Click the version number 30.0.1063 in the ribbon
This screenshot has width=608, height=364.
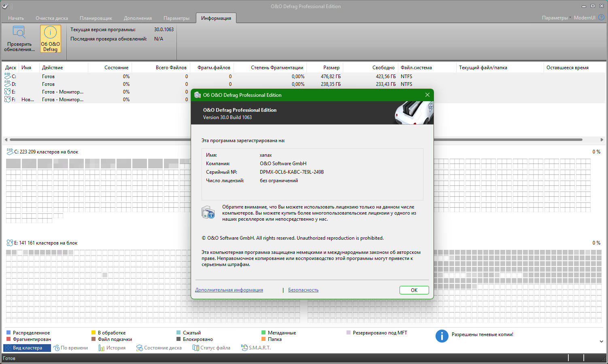(164, 30)
